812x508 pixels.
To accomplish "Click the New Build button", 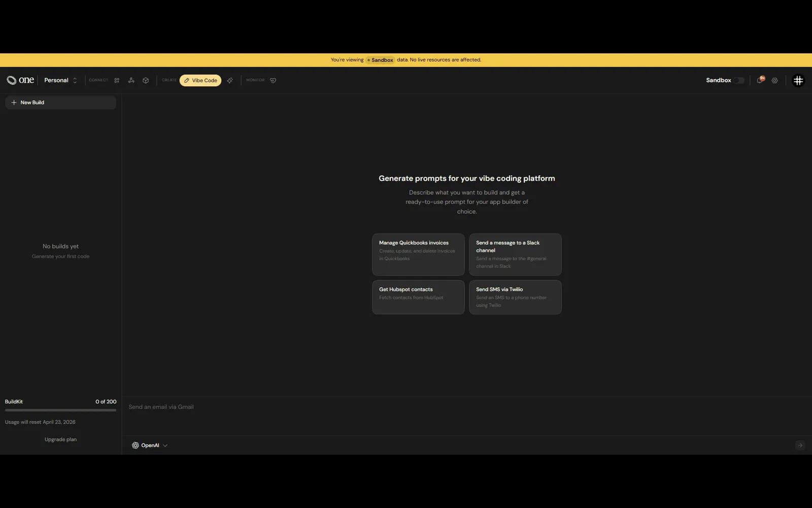I will pyautogui.click(x=60, y=103).
